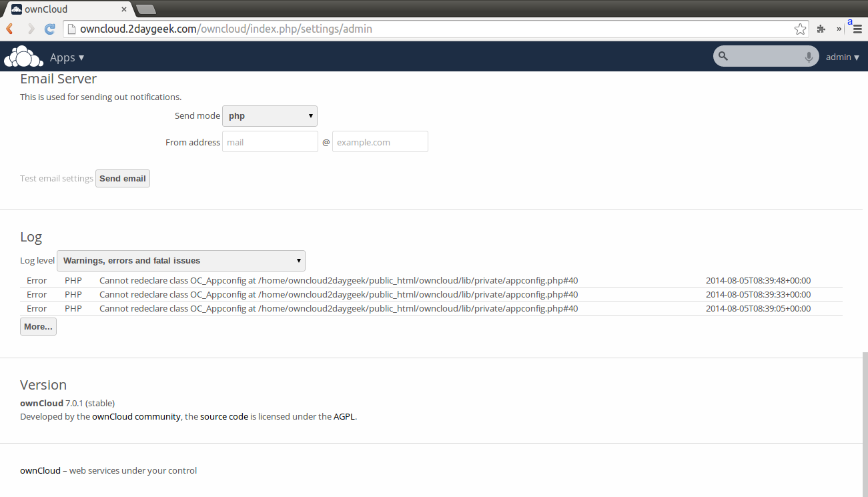Click 'This is used for sending out notifications' text
Viewport: 868px width, 497px height.
coord(101,97)
